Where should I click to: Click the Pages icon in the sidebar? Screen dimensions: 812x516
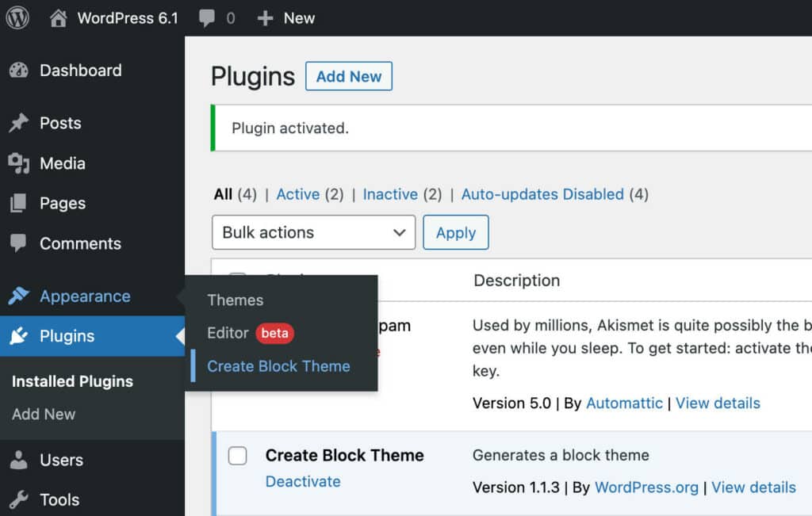(20, 204)
